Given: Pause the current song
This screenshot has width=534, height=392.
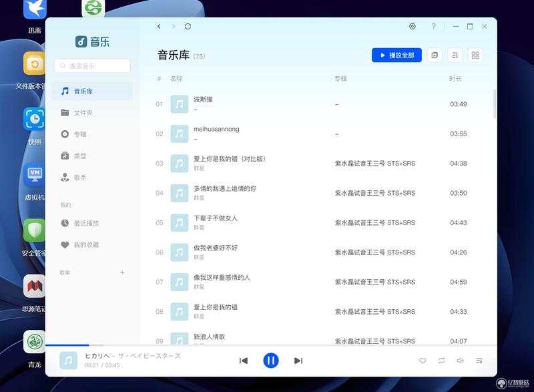Looking at the screenshot, I should click(x=271, y=361).
